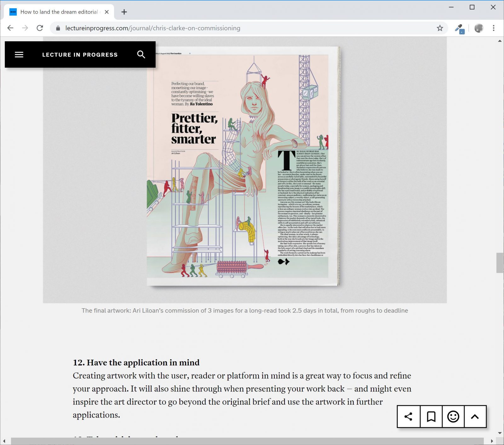This screenshot has width=504, height=445.
Task: Maximize the Chrome window
Action: pos(472,7)
